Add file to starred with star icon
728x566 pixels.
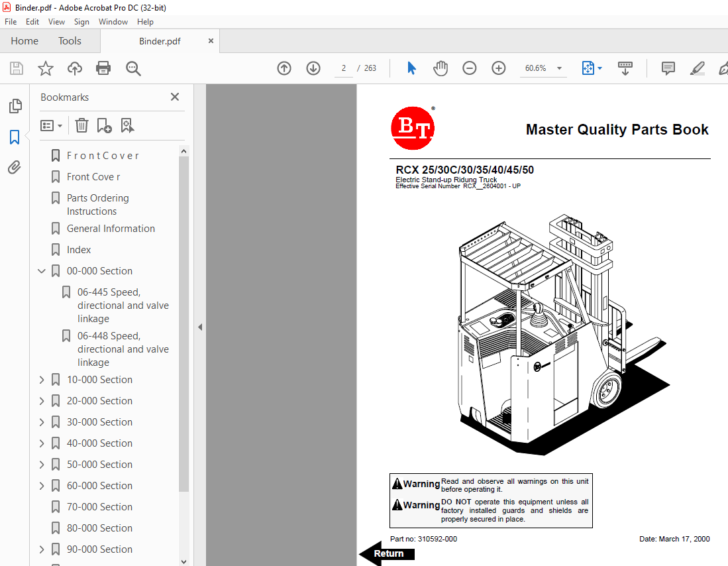pos(46,68)
